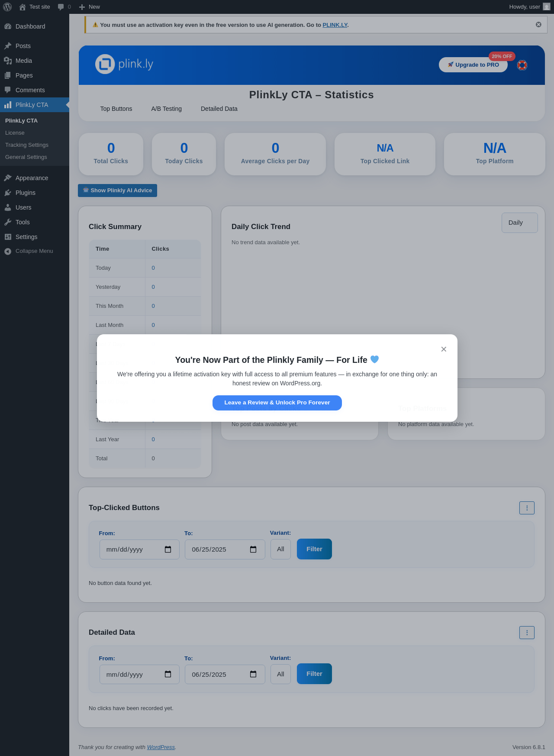Viewport: 554px width, 756px height.
Task: Click the PlinkLy CTA bar chart icon
Action: (8, 105)
